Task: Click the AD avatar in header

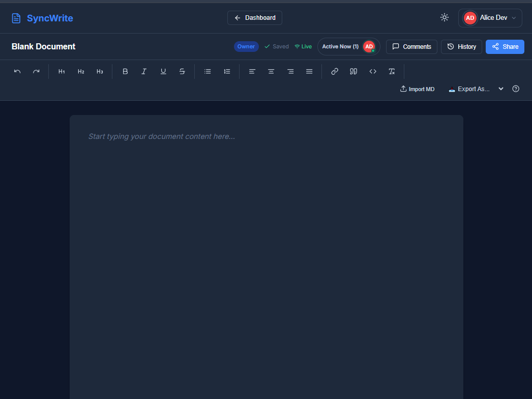Action: point(470,18)
